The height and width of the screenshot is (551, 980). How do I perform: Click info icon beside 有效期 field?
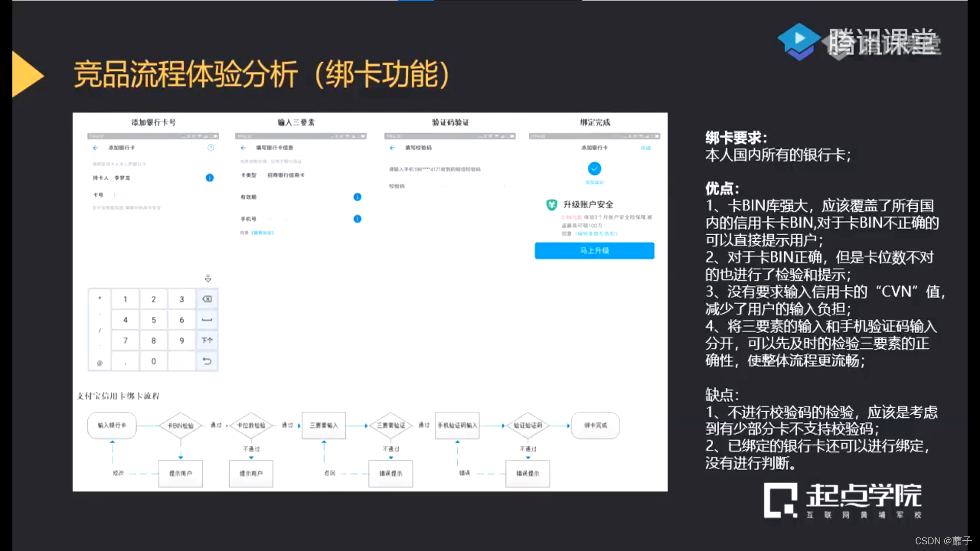tap(357, 197)
